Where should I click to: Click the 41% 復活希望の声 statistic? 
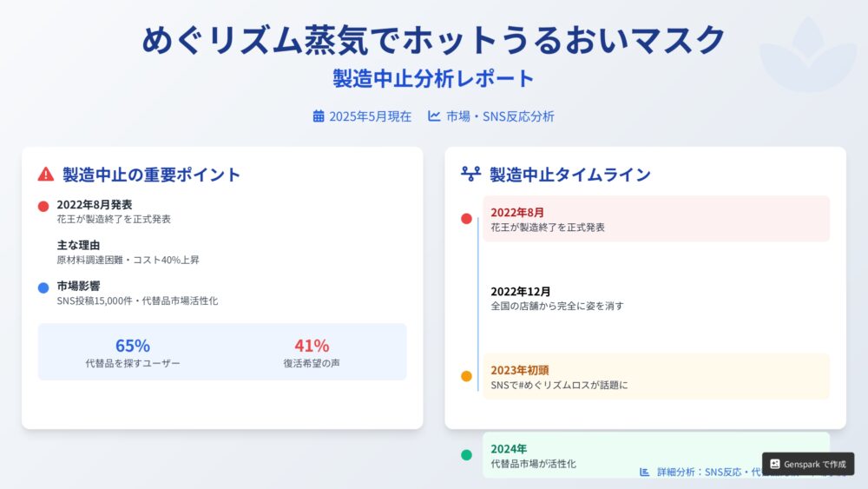[x=312, y=353]
